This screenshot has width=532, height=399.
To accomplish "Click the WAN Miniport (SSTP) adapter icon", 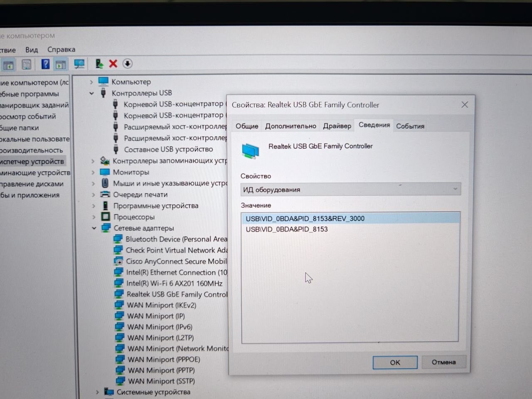I will point(121,381).
